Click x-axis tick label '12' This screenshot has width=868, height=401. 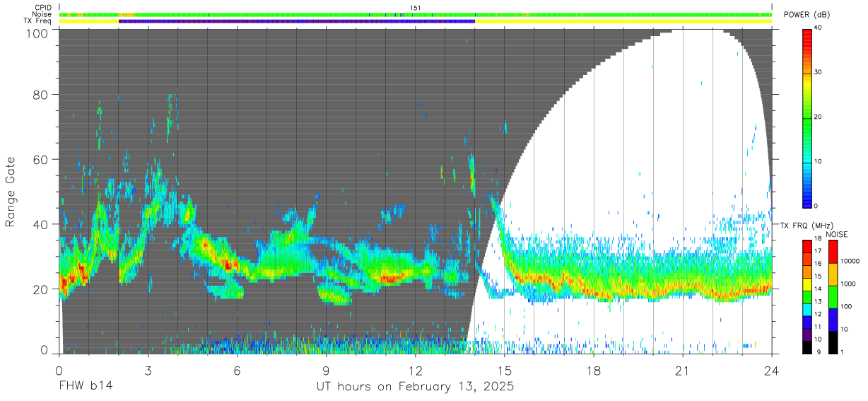pos(415,371)
